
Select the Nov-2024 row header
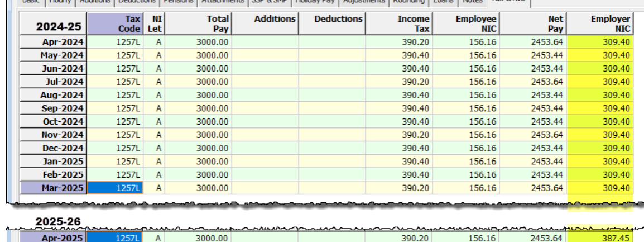click(54, 135)
